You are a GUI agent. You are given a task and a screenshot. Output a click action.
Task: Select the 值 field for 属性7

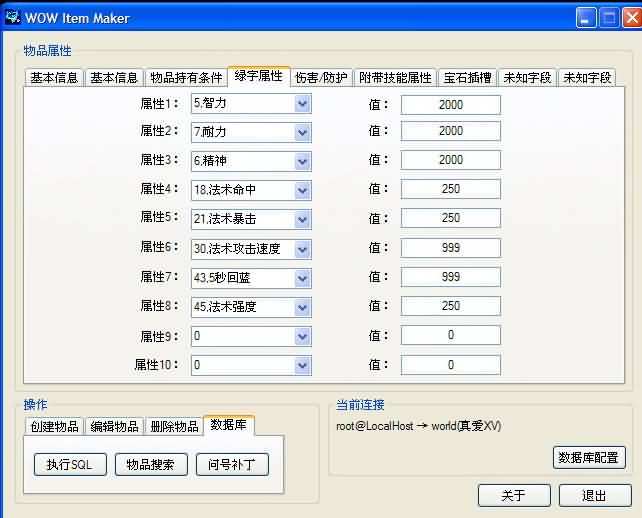coord(450,277)
